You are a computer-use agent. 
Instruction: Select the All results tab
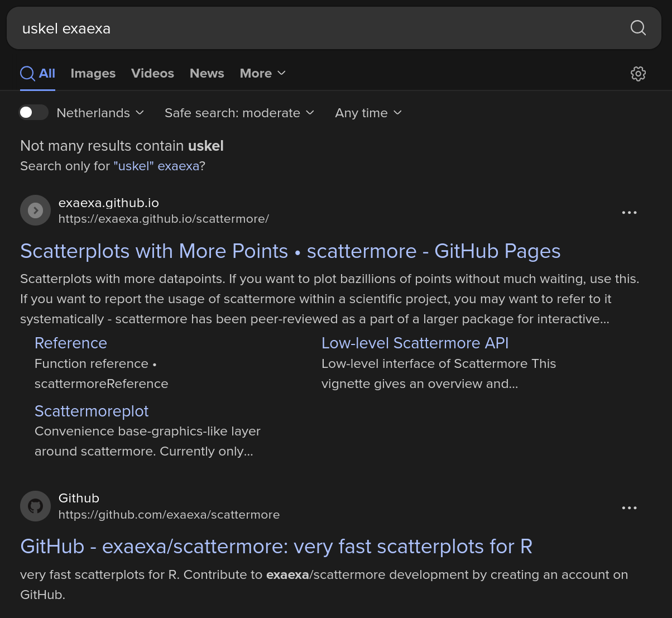click(38, 74)
